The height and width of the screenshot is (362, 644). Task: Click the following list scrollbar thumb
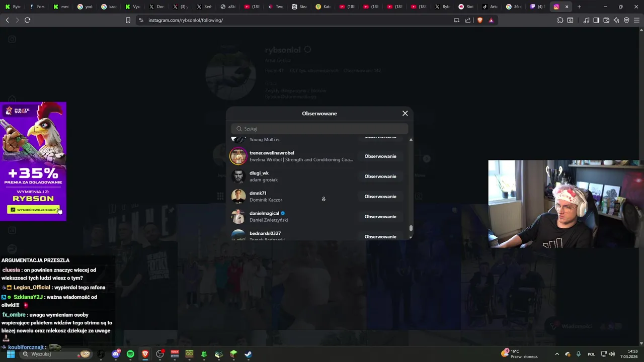point(411,228)
